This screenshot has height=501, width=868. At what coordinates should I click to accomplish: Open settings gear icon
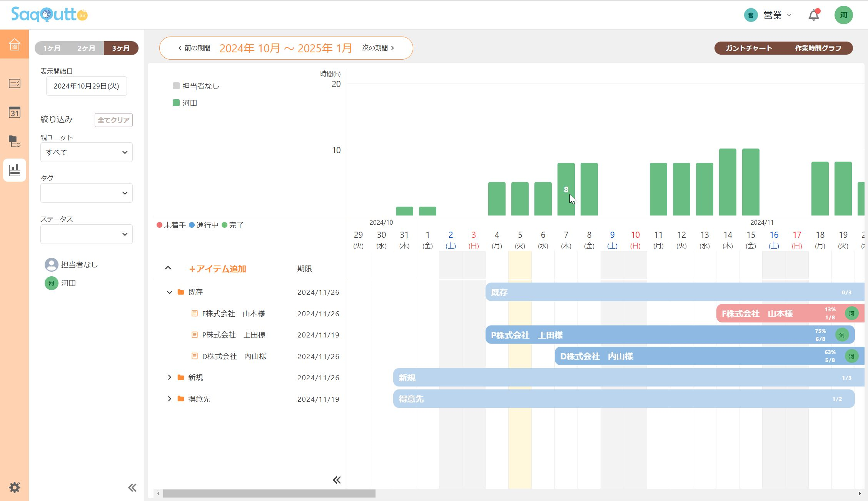[14, 488]
